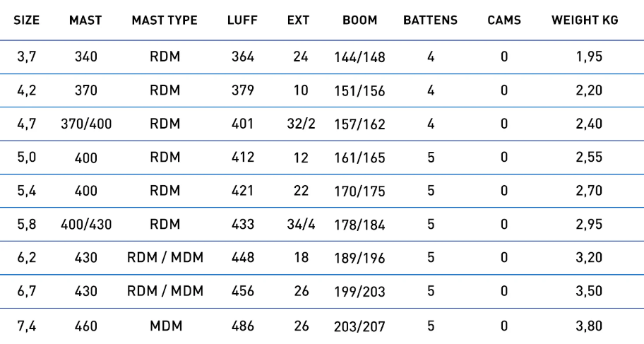Select the luff value 456
Screen dimensions: 644x344
[x=243, y=293]
